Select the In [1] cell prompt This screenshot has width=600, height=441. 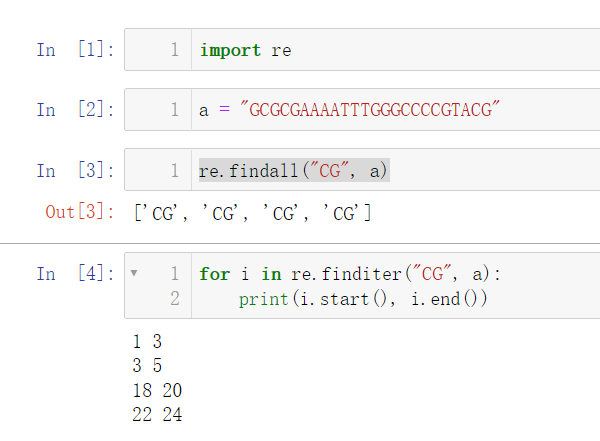click(74, 50)
